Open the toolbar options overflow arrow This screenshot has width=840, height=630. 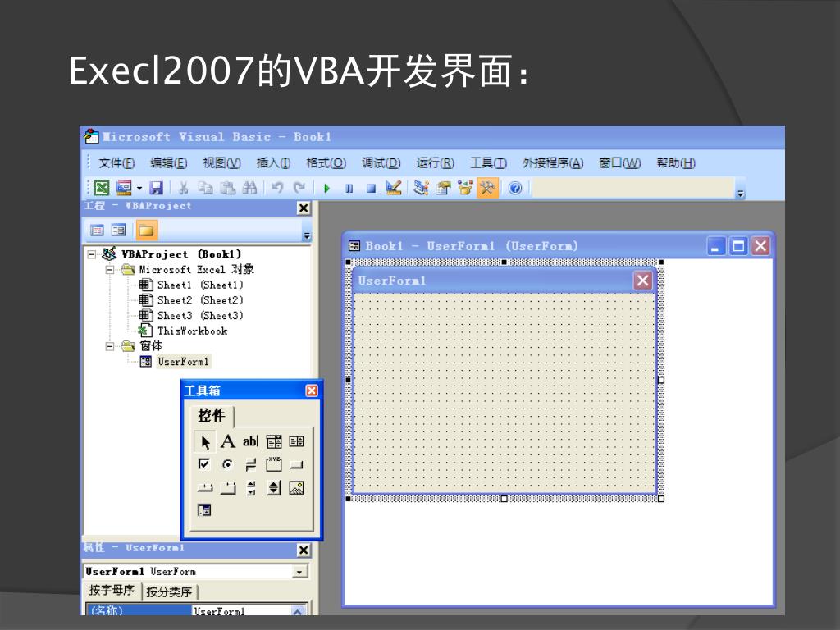(x=741, y=194)
